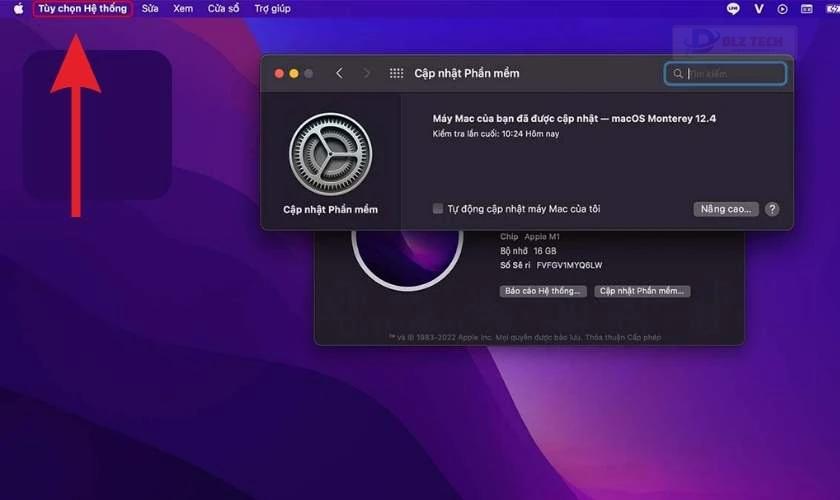Open Tùy chọn Hệ thống menu
The image size is (840, 500).
pos(82,9)
